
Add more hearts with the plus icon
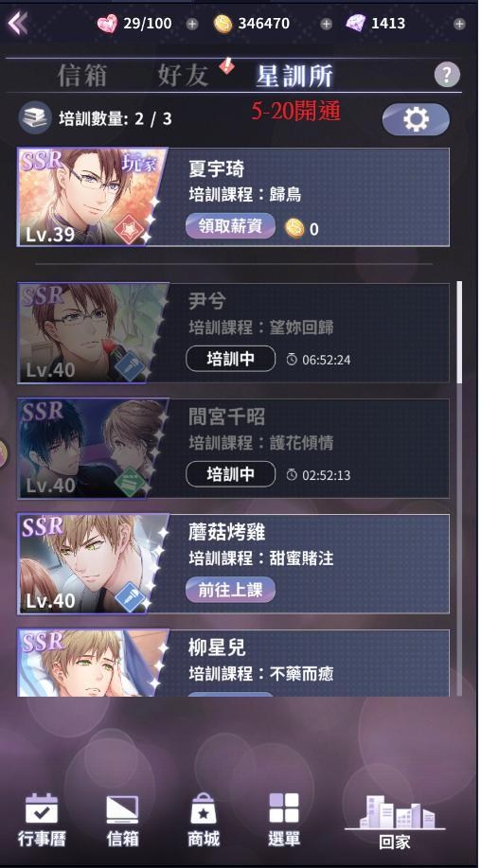(191, 24)
